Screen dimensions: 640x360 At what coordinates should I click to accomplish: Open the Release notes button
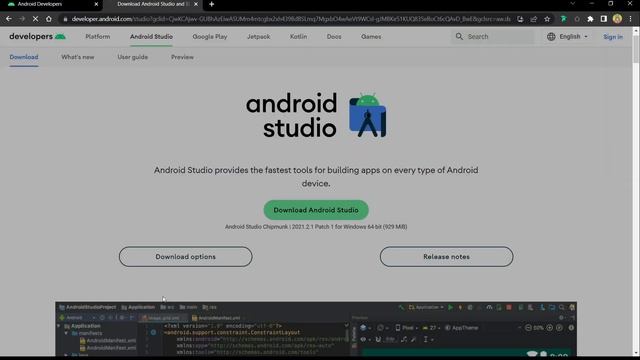point(447,257)
